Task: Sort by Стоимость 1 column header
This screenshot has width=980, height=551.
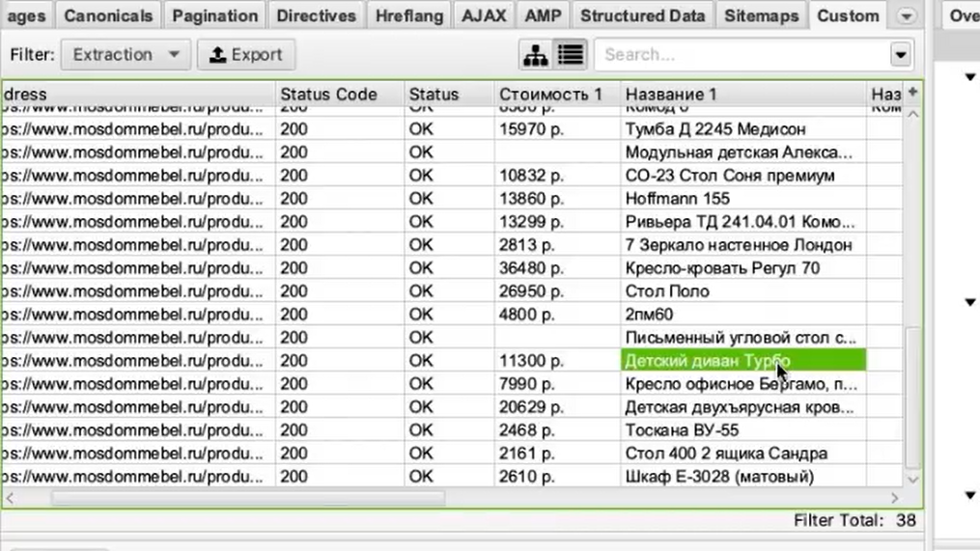Action: pos(550,95)
